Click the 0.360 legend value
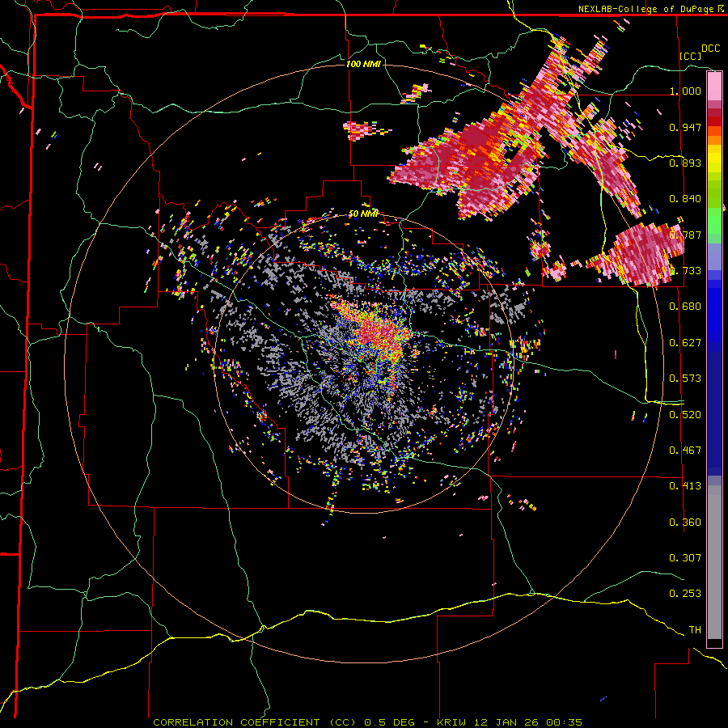728x728 pixels. 685,523
